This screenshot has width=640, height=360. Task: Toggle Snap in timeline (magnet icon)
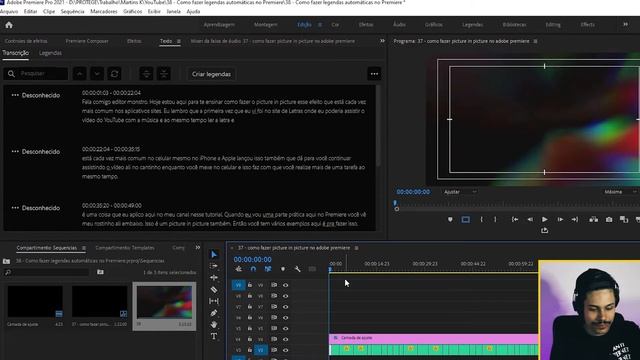(253, 269)
